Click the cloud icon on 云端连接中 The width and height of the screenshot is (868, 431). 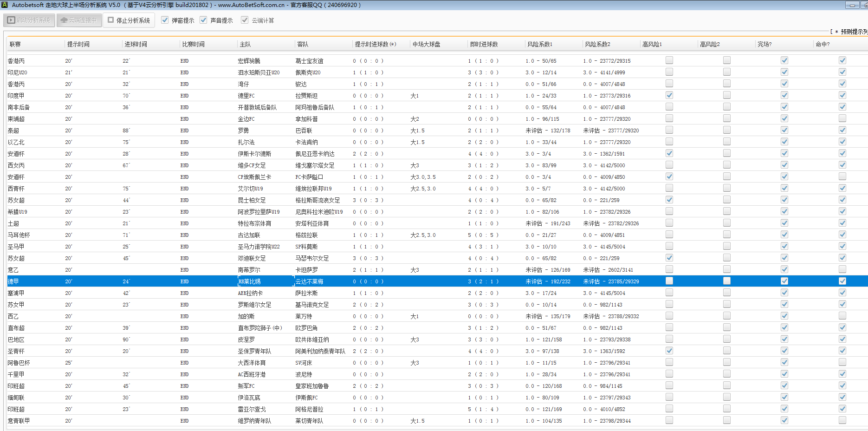[64, 20]
